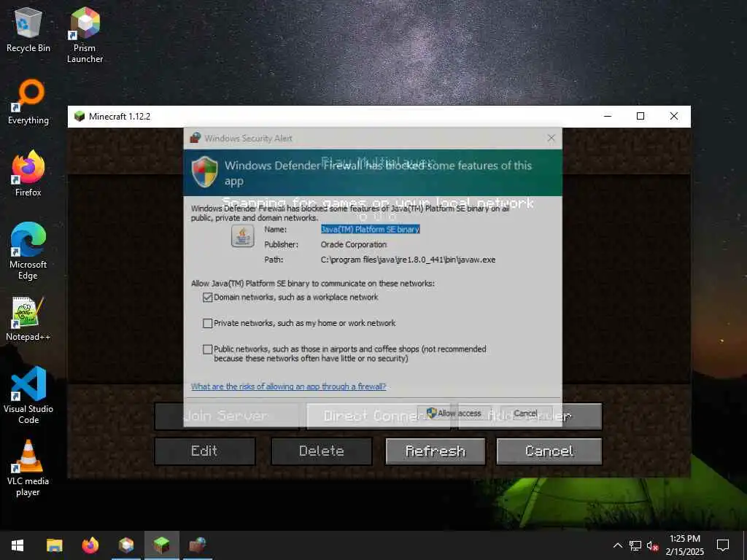Viewport: 747px width, 560px height.
Task: Click the Allow access button
Action: [454, 413]
